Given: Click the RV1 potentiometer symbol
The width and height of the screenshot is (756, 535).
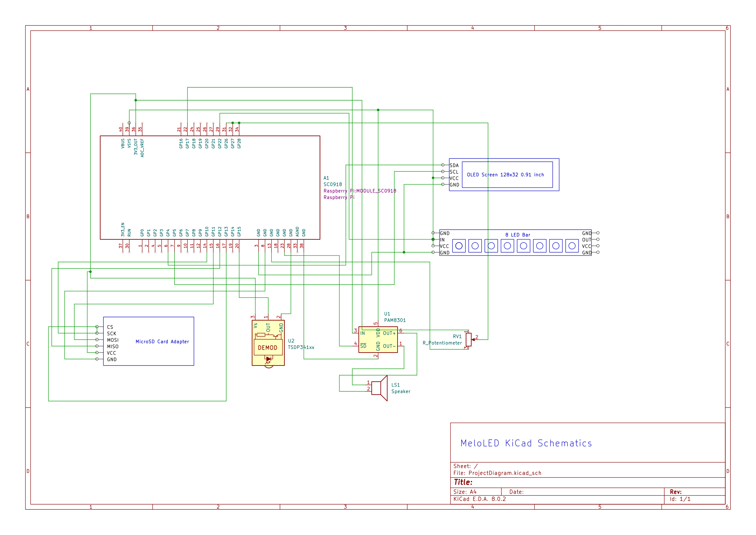Looking at the screenshot, I should [469, 340].
